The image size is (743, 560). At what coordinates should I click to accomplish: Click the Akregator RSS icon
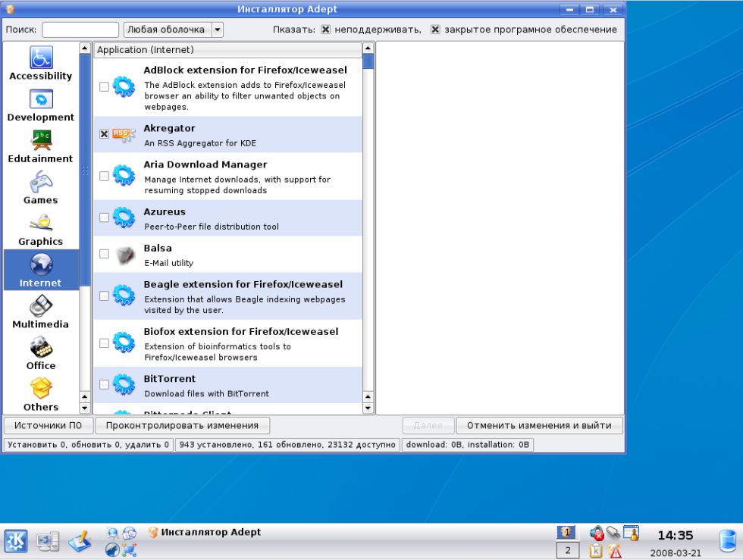pyautogui.click(x=124, y=135)
